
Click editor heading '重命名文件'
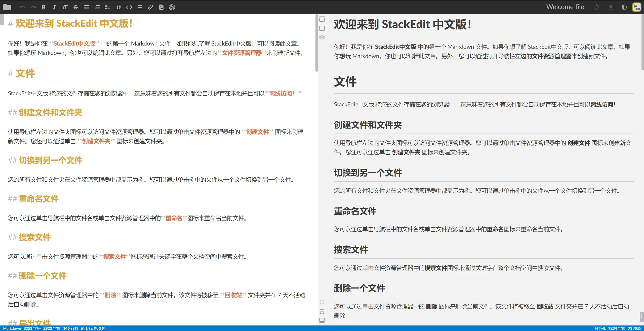click(38, 199)
